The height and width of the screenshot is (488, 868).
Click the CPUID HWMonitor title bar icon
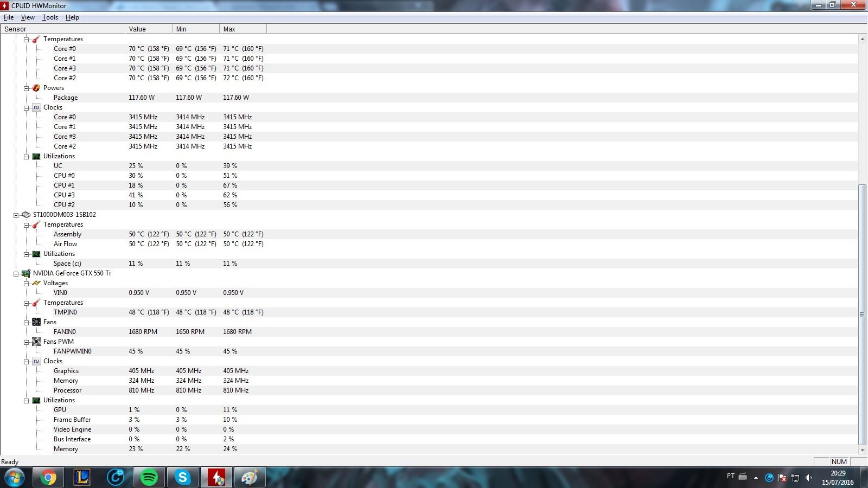(x=5, y=5)
